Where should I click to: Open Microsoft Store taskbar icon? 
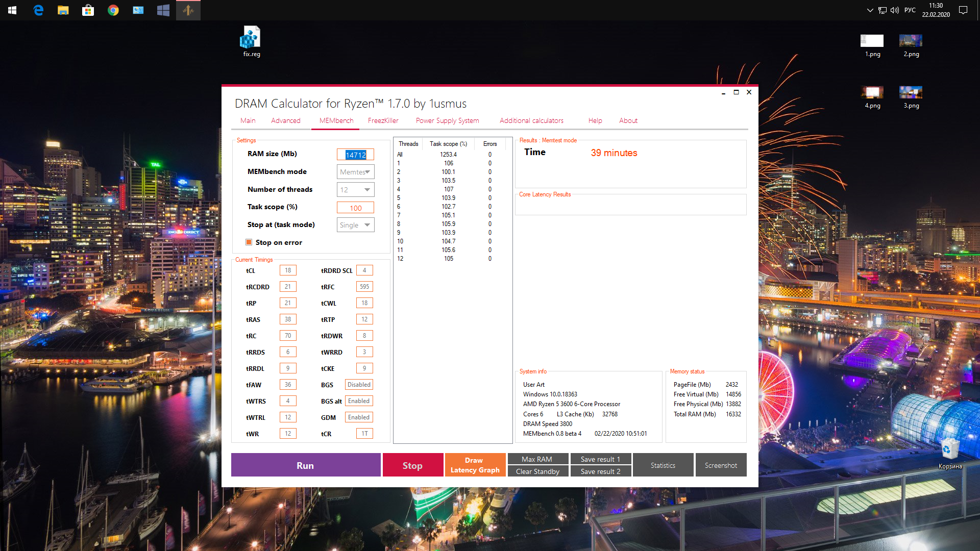click(88, 10)
